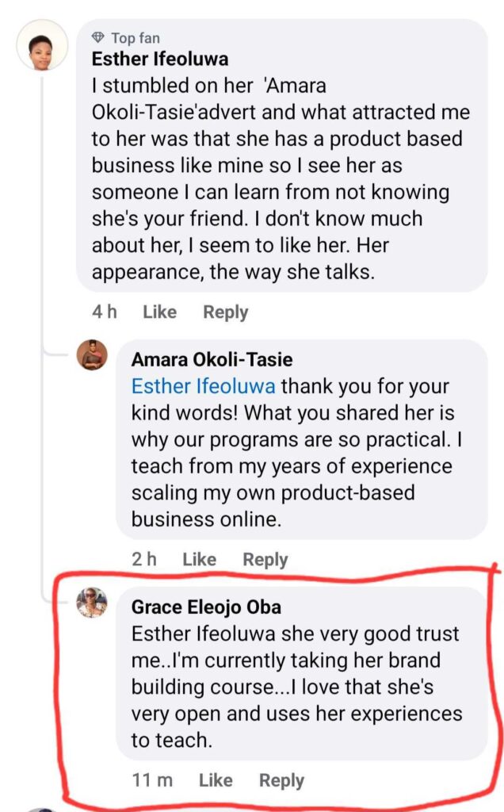504x812 pixels.
Task: Like Grace Eleojo Oba's comment
Action: point(216,780)
